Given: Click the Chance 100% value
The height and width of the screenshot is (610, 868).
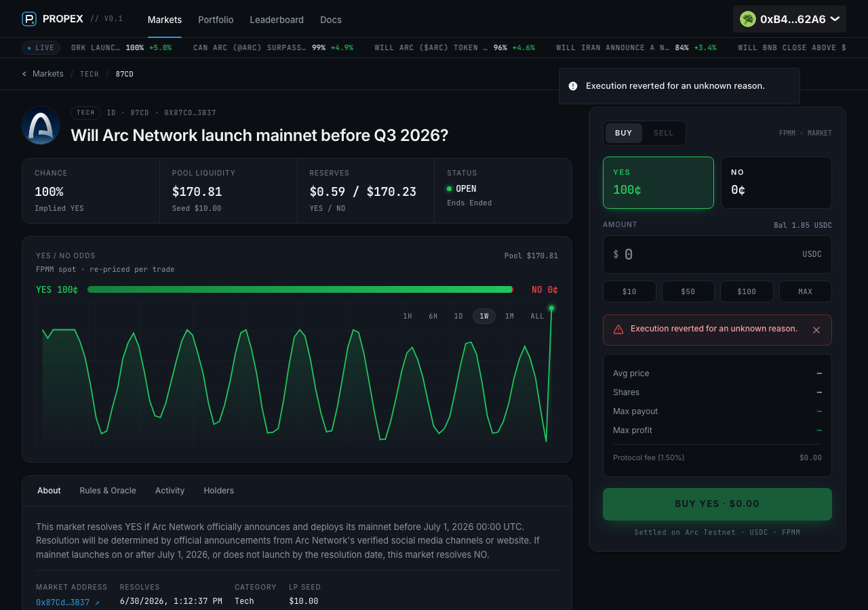Looking at the screenshot, I should pyautogui.click(x=49, y=192).
